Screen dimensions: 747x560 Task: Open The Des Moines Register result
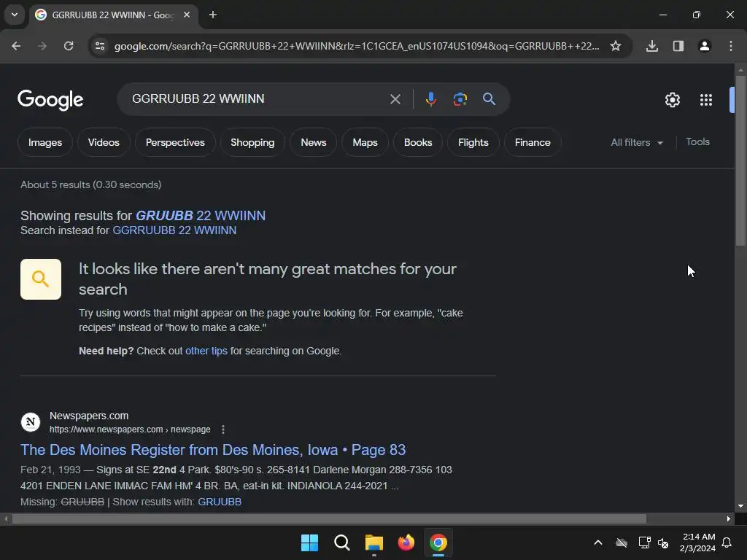213,450
